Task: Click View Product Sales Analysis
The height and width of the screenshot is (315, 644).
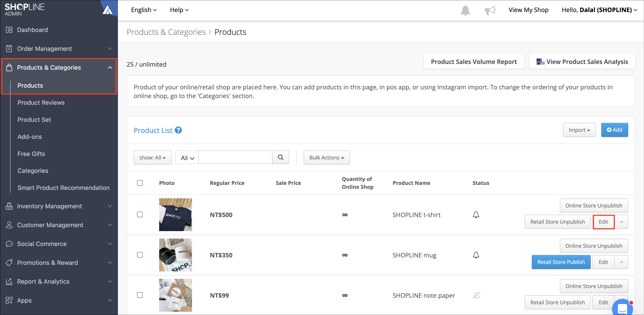Action: (582, 62)
